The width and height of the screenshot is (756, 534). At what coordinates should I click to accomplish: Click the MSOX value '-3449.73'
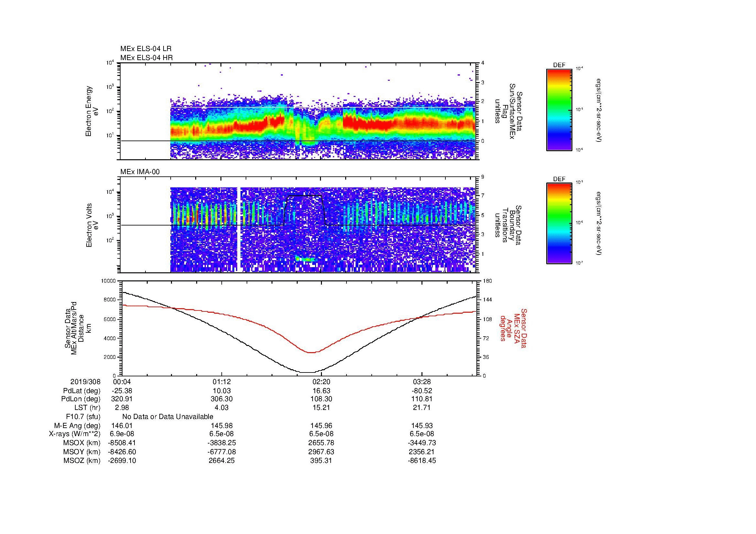pyautogui.click(x=422, y=443)
